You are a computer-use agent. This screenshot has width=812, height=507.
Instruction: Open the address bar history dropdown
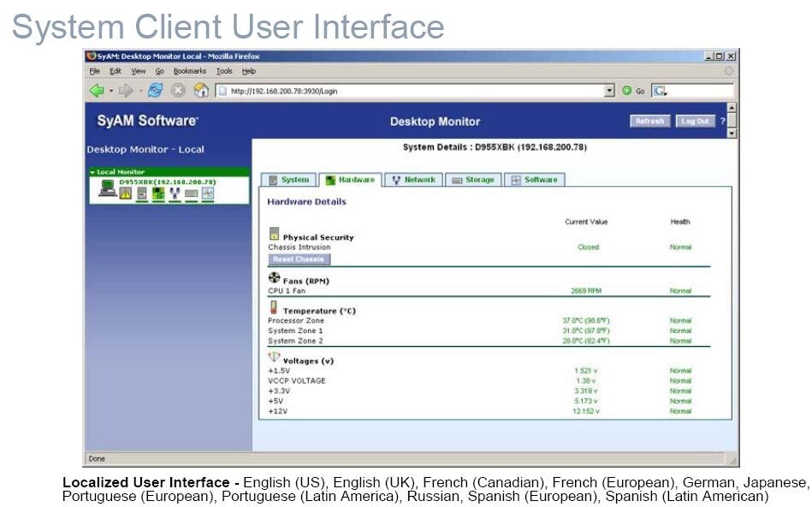pyautogui.click(x=609, y=91)
